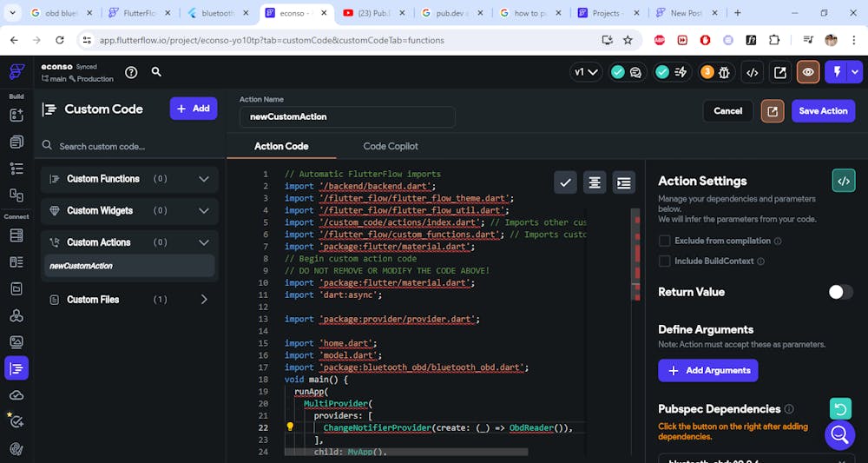Open the Data Types sidebar icon
This screenshot has height=463, width=868.
click(16, 262)
